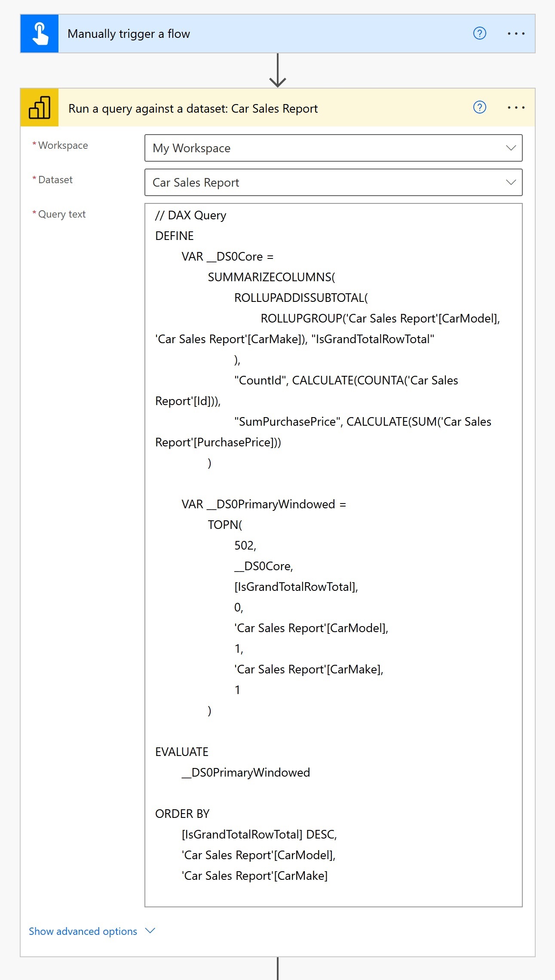Click the manual trigger hand icon
555x980 pixels.
[x=40, y=34]
